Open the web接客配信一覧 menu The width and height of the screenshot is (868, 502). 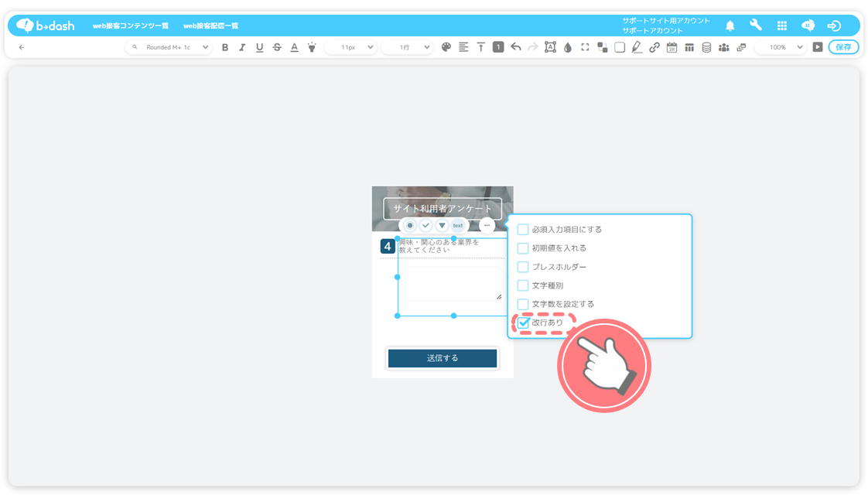pos(210,26)
